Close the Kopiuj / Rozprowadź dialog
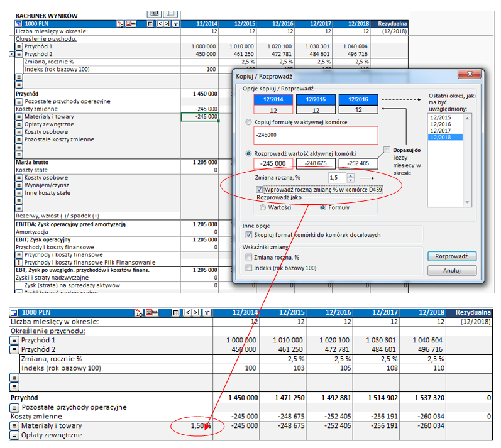This screenshot has height=448, width=501. (470, 74)
